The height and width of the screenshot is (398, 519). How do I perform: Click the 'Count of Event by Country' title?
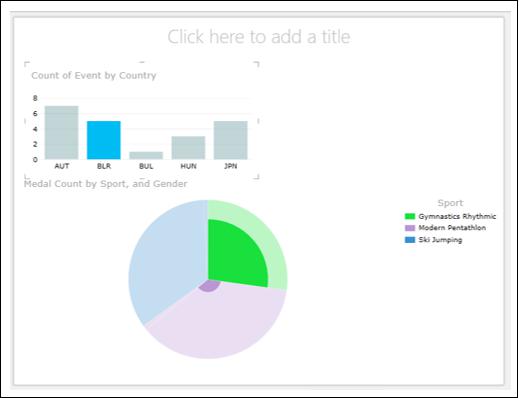coord(94,76)
